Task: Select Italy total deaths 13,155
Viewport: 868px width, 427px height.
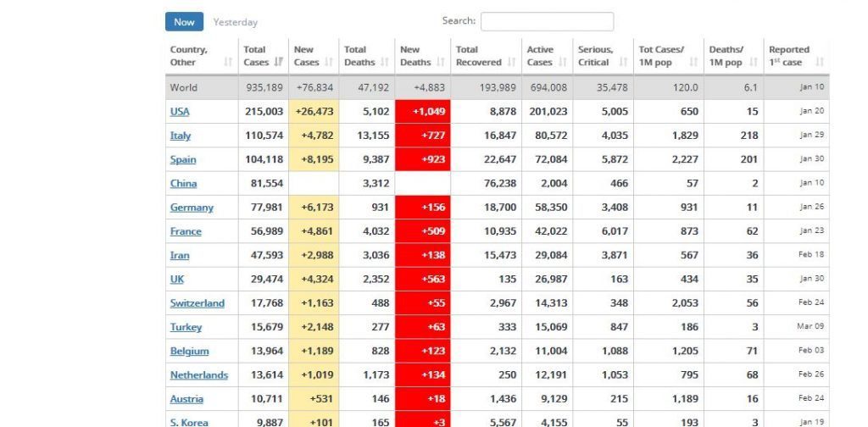Action: click(x=373, y=136)
